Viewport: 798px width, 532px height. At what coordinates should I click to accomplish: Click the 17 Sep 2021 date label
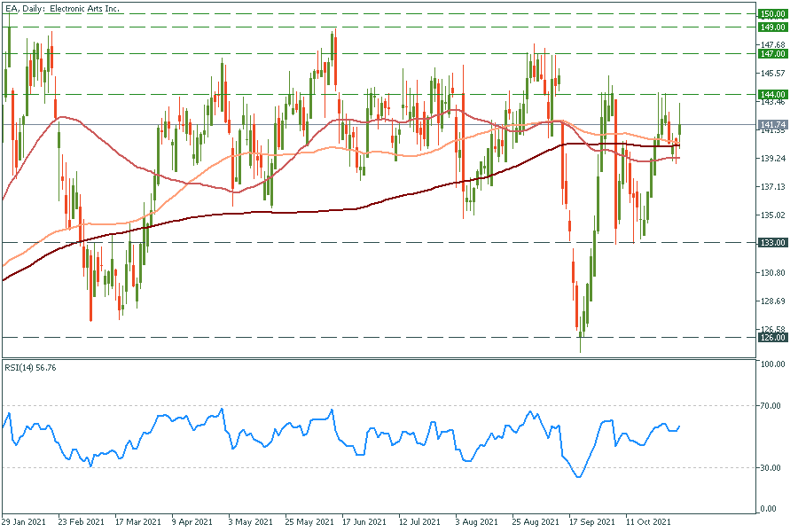pyautogui.click(x=591, y=522)
